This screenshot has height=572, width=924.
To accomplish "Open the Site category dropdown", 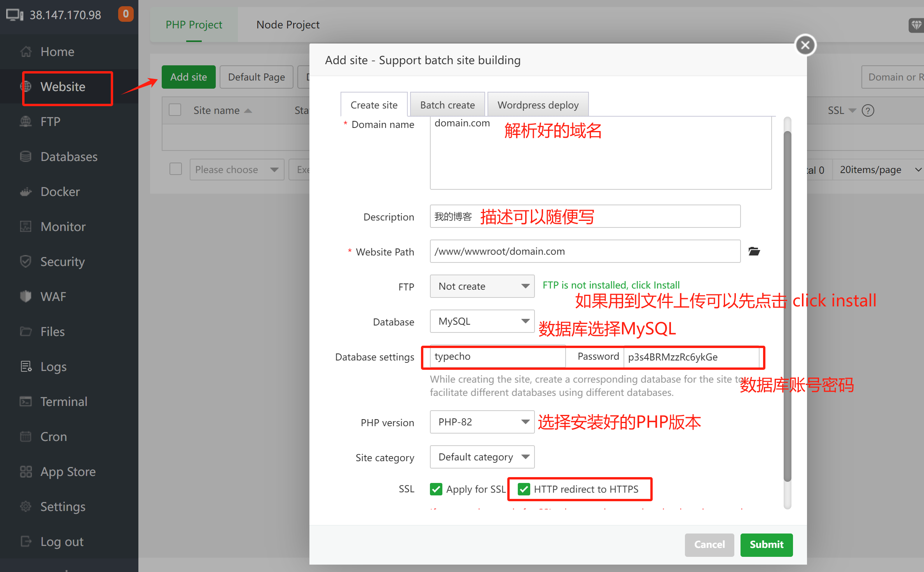I will (482, 457).
